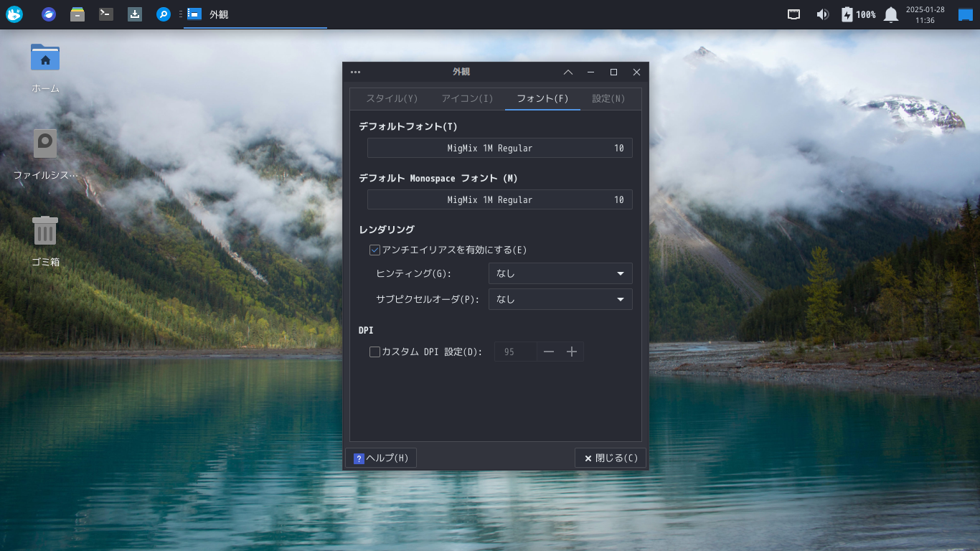
Task: Switch to the スタイル tab
Action: (392, 98)
